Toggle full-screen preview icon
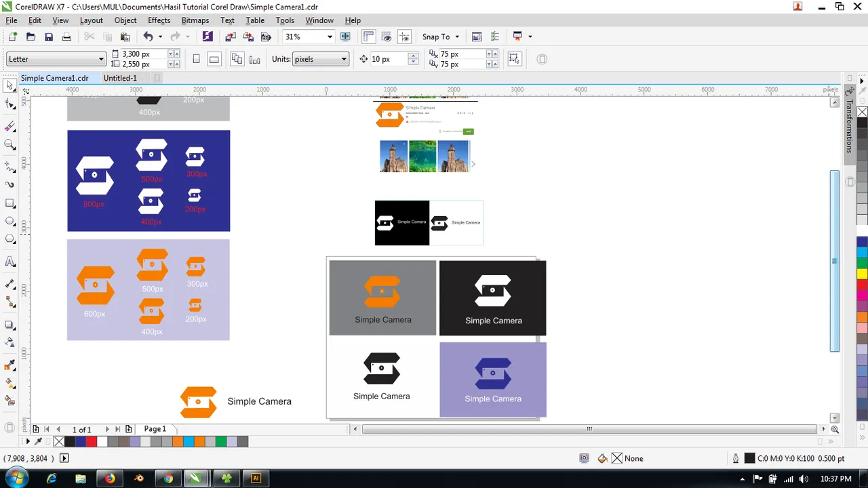This screenshot has height=488, width=868. pyautogui.click(x=345, y=37)
